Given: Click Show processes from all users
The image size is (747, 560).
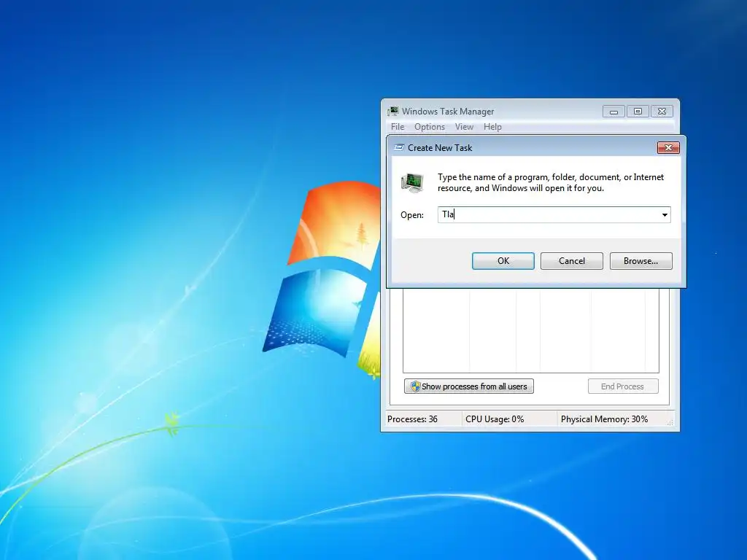Looking at the screenshot, I should coord(469,386).
